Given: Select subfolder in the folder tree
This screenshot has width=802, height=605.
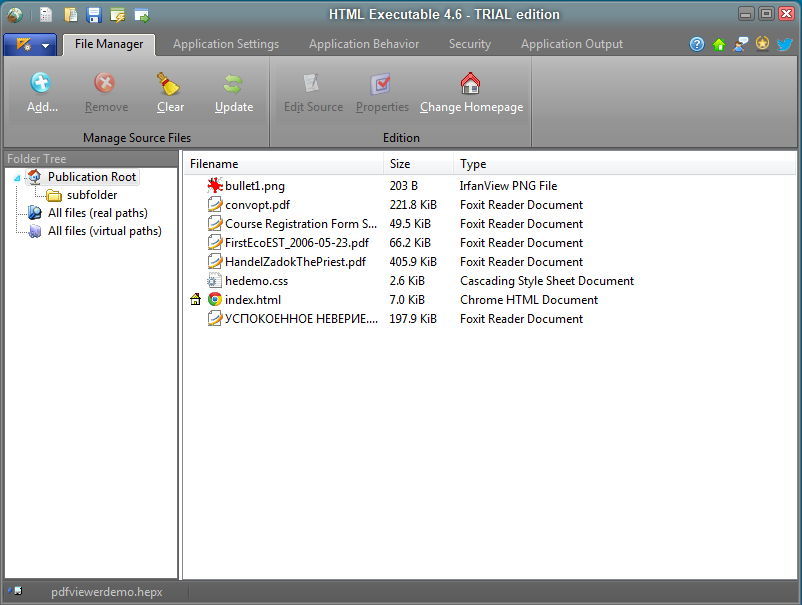Looking at the screenshot, I should [x=92, y=195].
